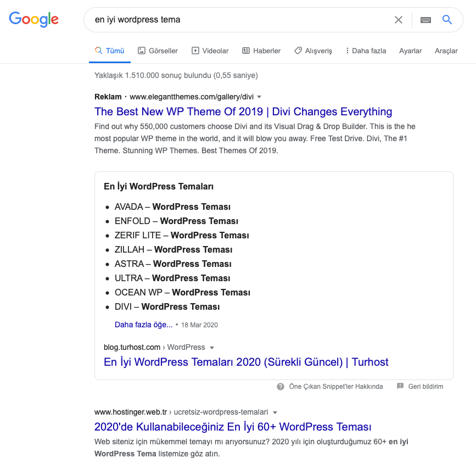
Task: Click the www.elegantthemes.com/gallery/divi ad URL
Action: click(x=192, y=97)
